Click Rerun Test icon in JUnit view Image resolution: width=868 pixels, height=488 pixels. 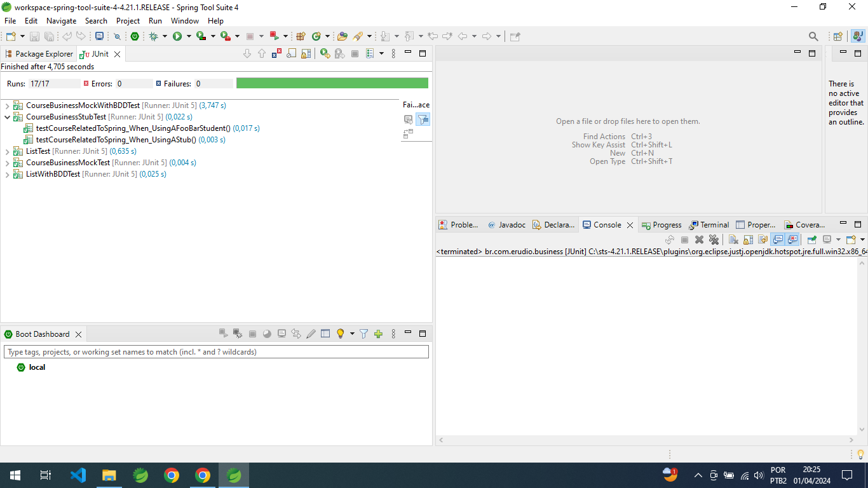pos(325,54)
